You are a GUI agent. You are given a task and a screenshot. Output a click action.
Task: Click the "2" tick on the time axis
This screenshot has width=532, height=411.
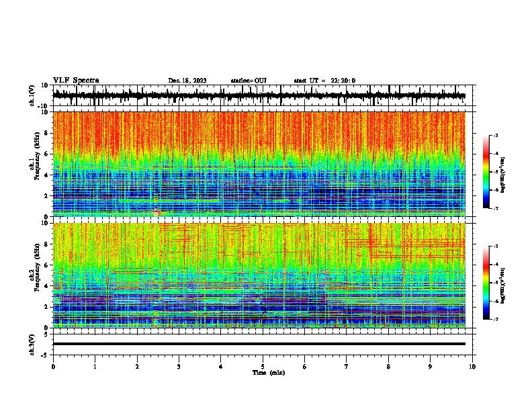click(x=137, y=367)
